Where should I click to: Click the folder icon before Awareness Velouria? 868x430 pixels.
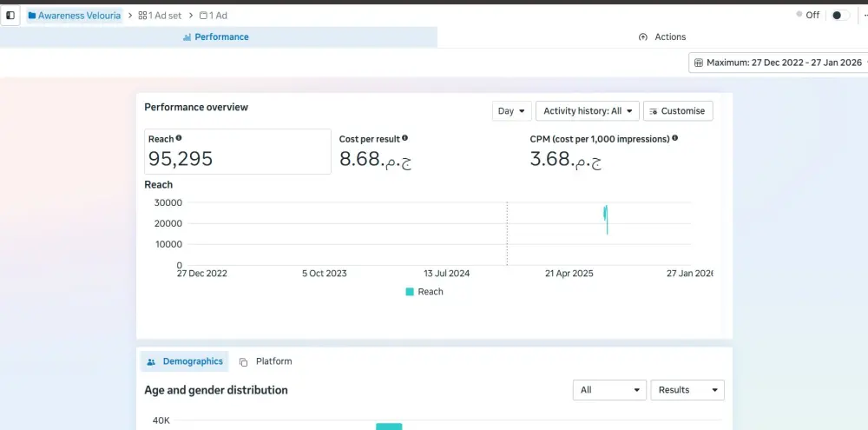pos(32,16)
